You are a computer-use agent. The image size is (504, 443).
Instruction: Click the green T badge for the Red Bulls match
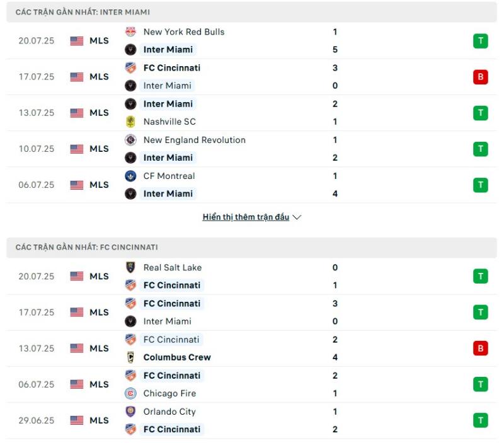481,41
